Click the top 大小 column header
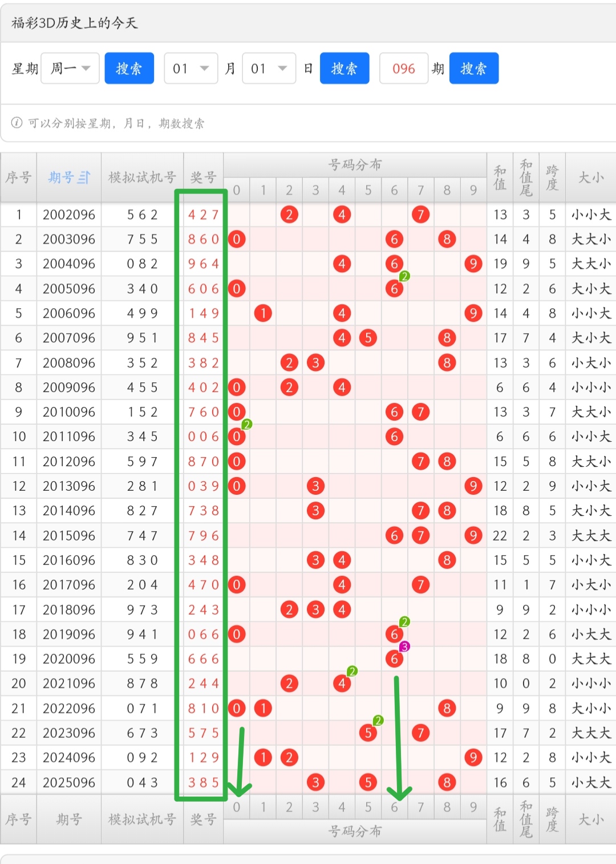Viewport: 616px width, 864px height. coord(590,177)
